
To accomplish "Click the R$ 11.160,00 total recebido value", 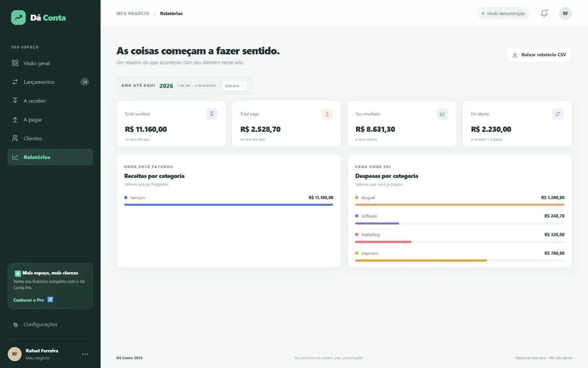I will click(x=146, y=129).
